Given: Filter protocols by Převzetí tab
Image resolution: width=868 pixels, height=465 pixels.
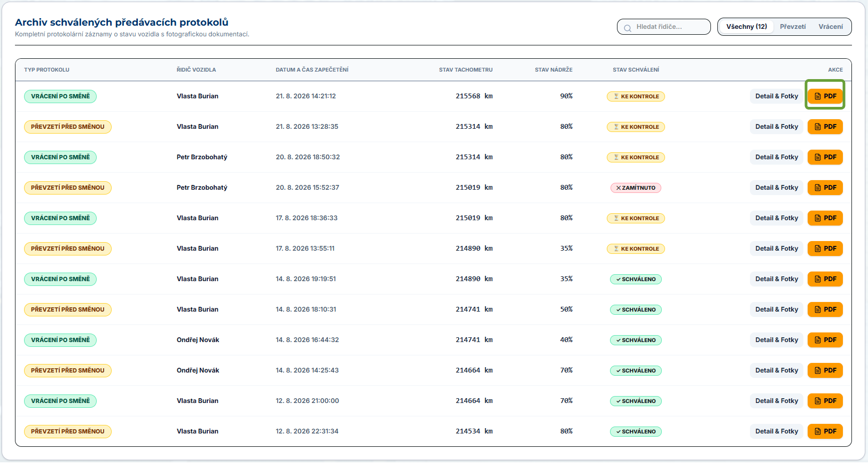Looking at the screenshot, I should click(793, 27).
